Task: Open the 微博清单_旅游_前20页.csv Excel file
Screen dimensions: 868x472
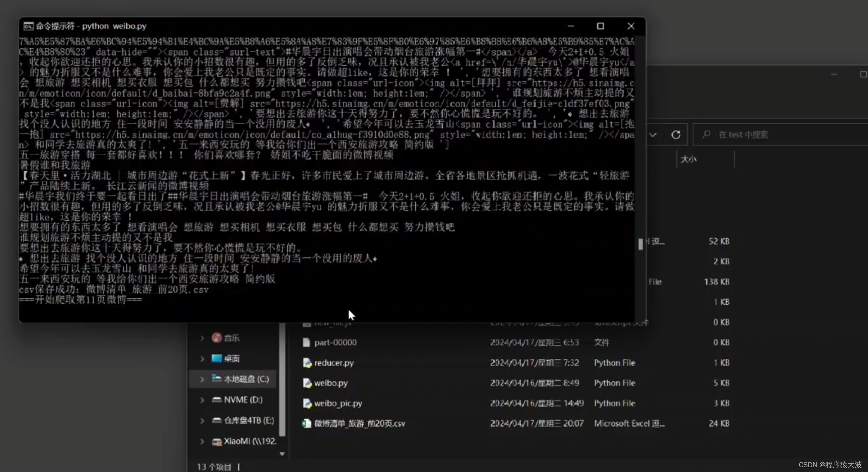Action: click(359, 423)
